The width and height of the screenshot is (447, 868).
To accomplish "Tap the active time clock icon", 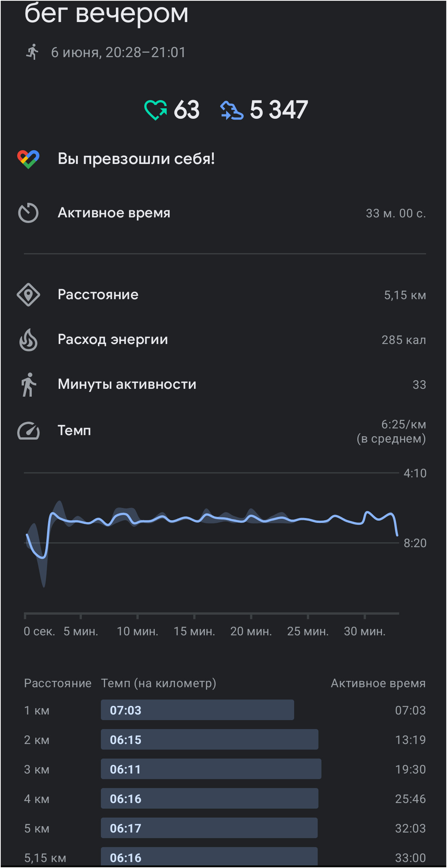I will (28, 213).
